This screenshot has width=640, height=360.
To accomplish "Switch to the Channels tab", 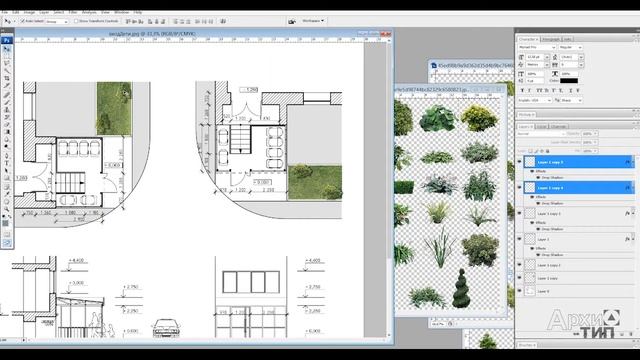I will coord(558,127).
